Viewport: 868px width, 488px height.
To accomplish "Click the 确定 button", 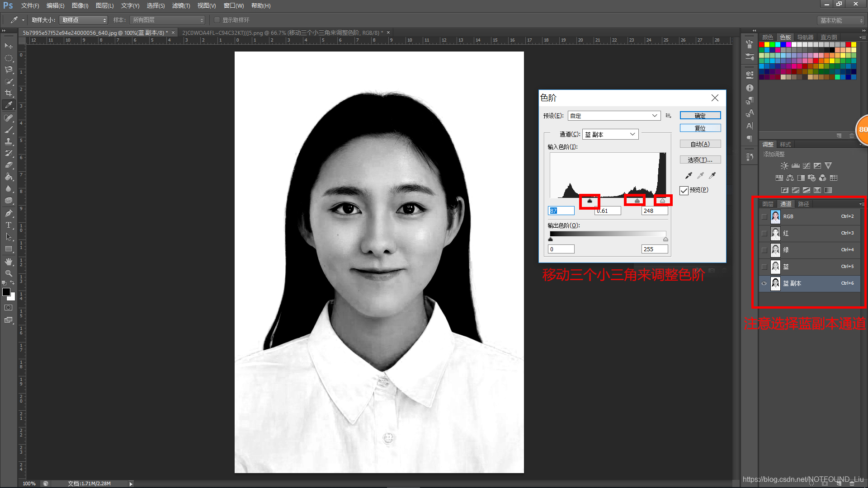I will 700,116.
